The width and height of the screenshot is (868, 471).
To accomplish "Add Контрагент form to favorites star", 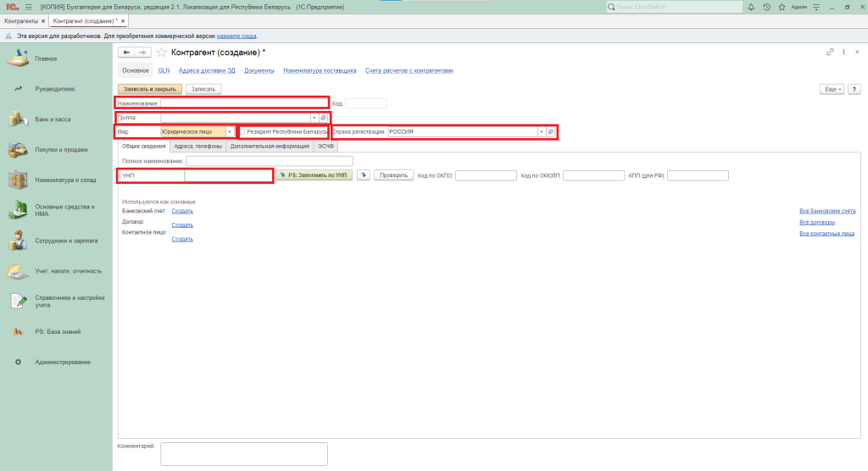I will 161,53.
